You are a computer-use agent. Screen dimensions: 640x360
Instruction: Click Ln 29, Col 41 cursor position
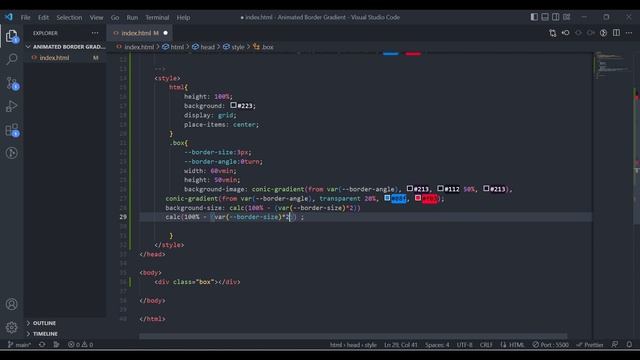pos(400,344)
